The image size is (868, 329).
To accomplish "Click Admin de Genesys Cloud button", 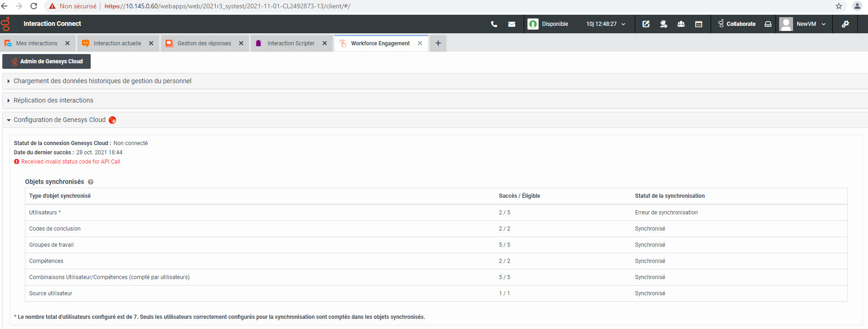I will coord(47,61).
